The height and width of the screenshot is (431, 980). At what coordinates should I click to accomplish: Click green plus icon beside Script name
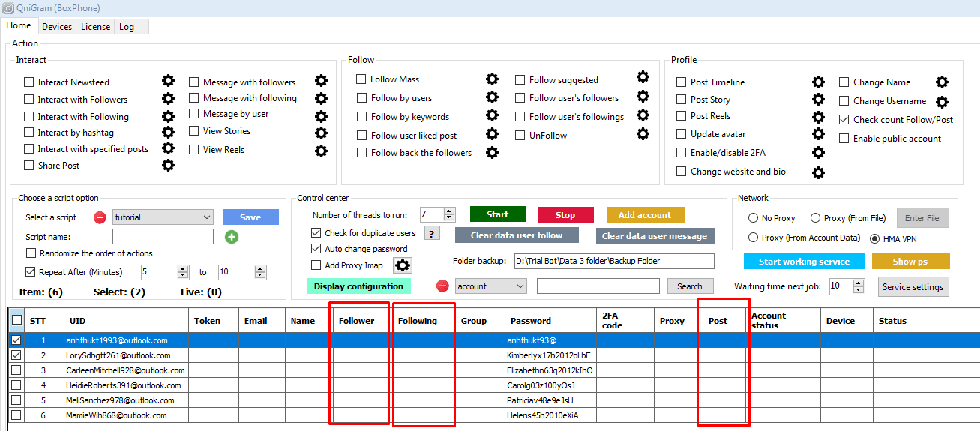232,237
